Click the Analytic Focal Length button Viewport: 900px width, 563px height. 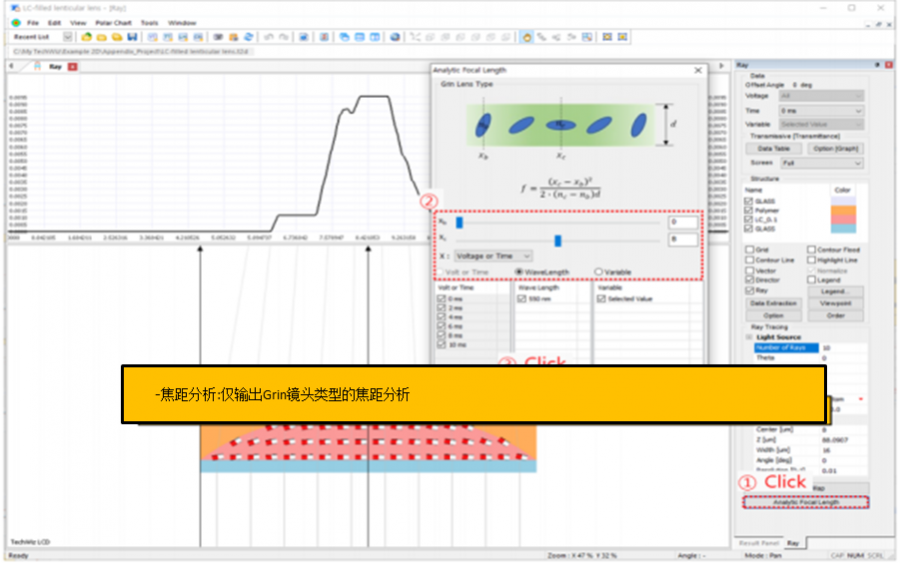[806, 502]
